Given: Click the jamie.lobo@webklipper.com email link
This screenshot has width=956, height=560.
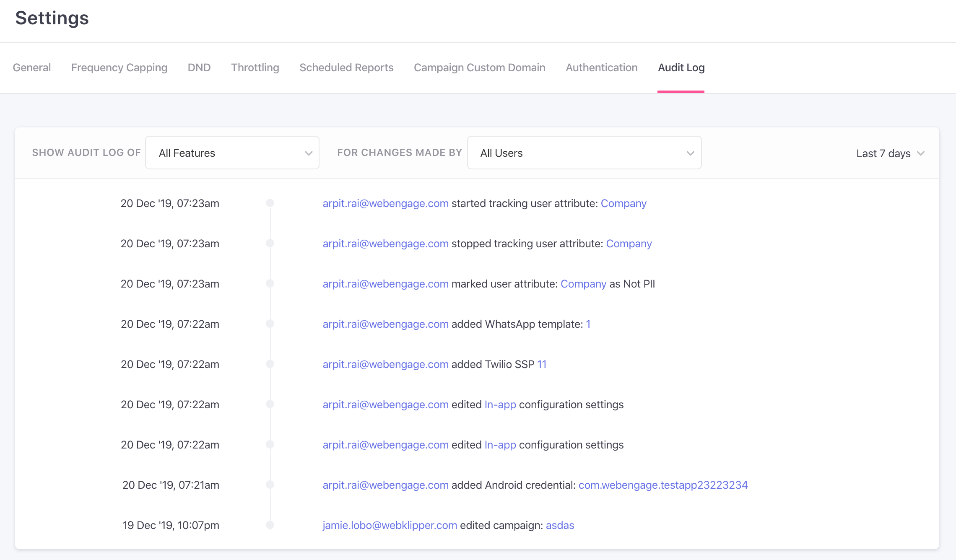Looking at the screenshot, I should (x=390, y=525).
